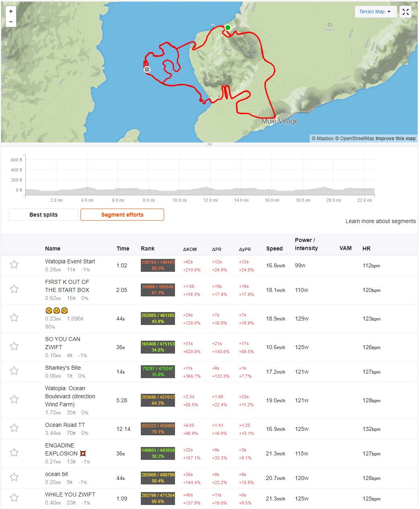
Task: Open the Mapbox attribution link
Action: tap(323, 138)
